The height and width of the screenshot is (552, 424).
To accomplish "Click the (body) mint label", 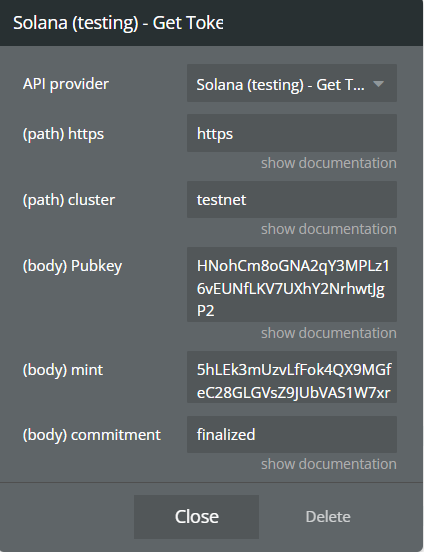I will (63, 370).
